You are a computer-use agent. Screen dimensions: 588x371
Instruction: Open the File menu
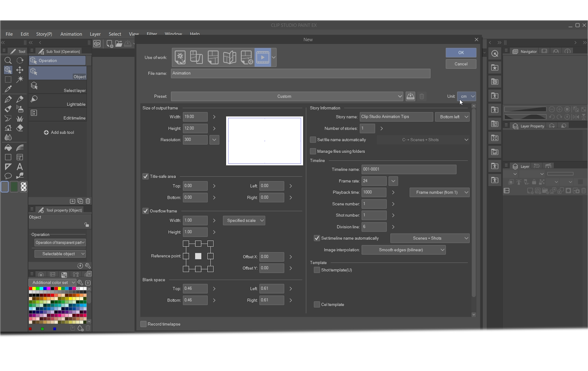click(x=9, y=34)
